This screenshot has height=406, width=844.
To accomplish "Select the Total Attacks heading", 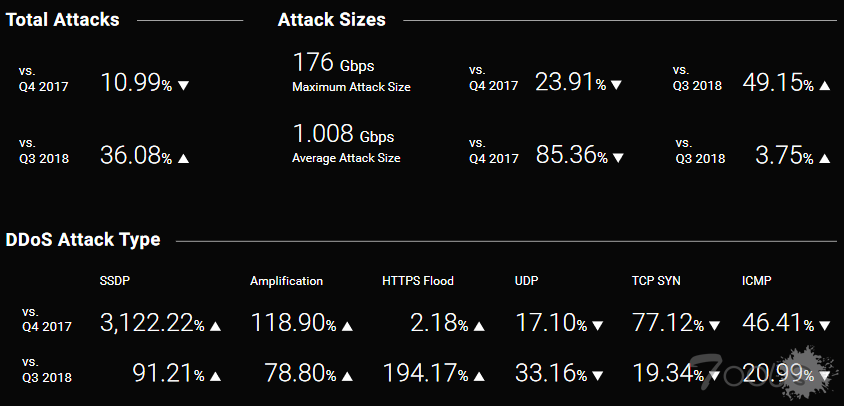I will pyautogui.click(x=63, y=19).
